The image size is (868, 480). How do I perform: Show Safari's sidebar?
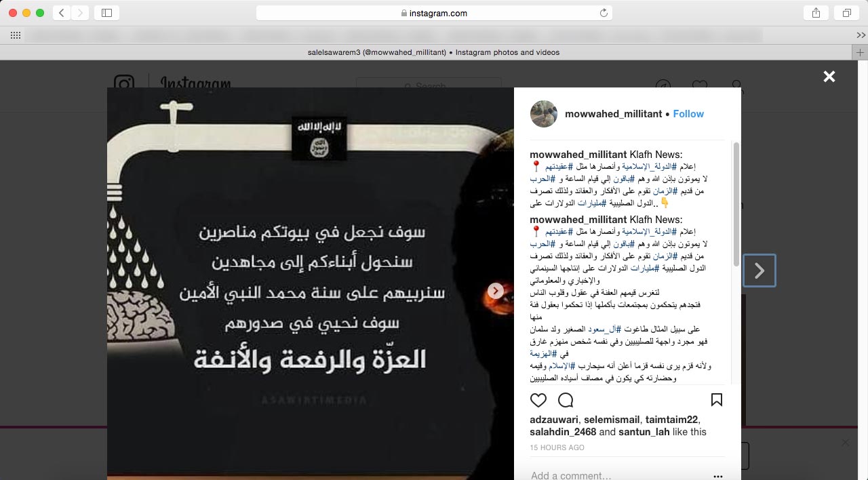coord(106,13)
